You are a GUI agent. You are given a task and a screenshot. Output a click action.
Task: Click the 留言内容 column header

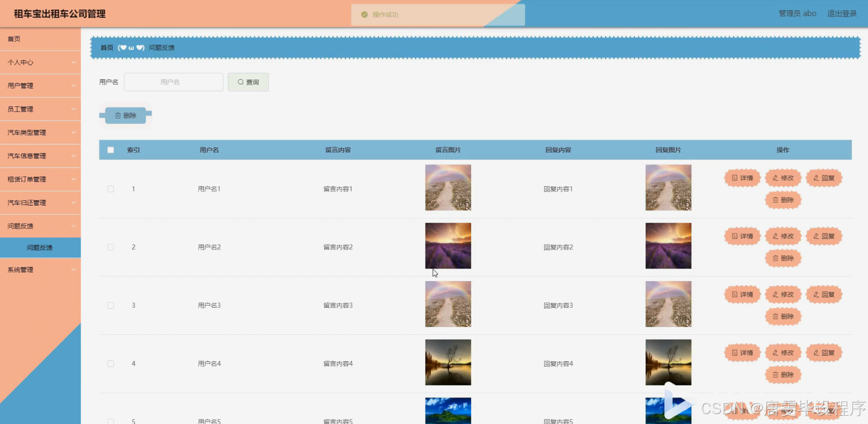tap(338, 150)
